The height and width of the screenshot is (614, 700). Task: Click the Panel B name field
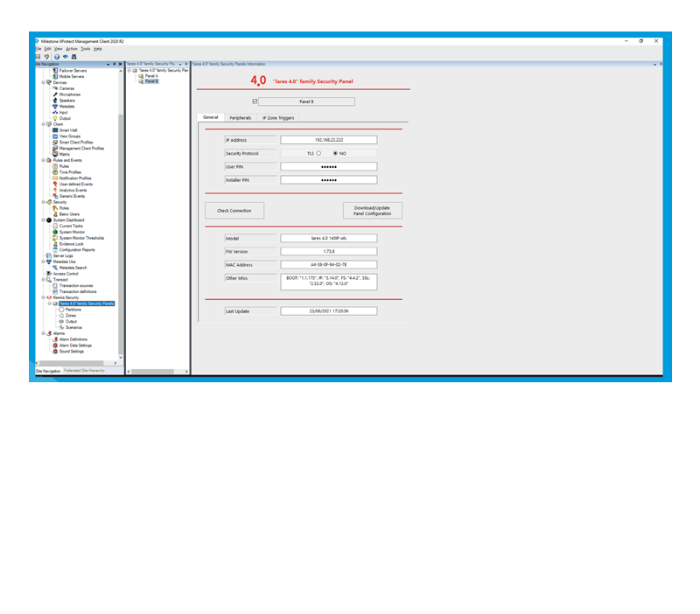[306, 101]
